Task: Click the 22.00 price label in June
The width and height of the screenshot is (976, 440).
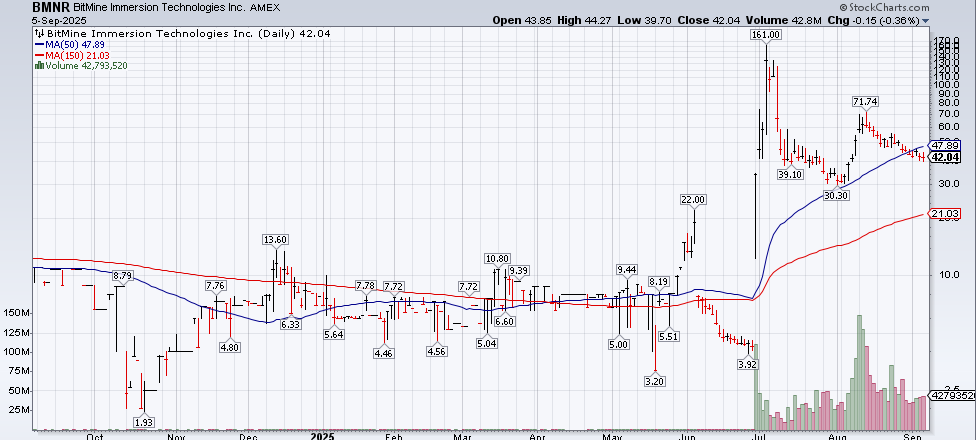Action: [x=692, y=199]
